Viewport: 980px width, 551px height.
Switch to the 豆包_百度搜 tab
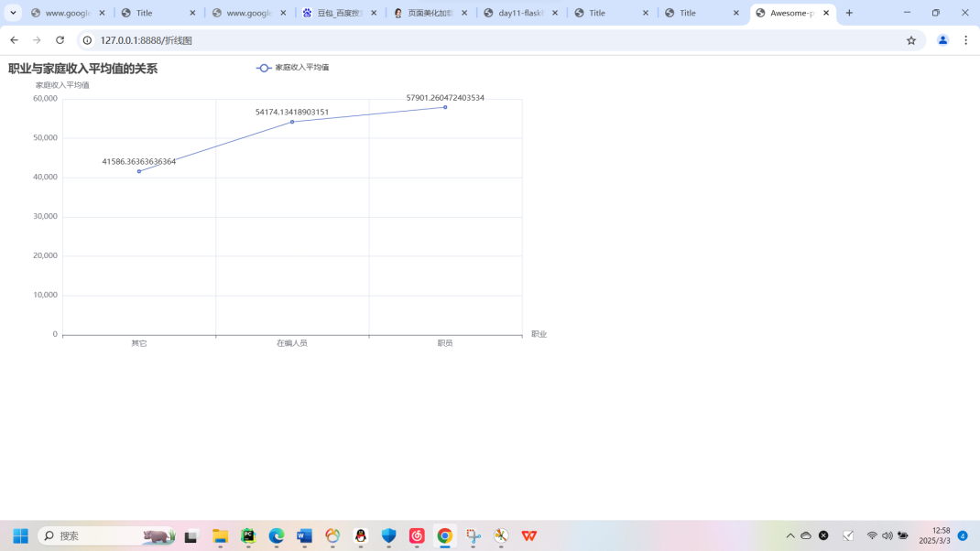coord(340,13)
